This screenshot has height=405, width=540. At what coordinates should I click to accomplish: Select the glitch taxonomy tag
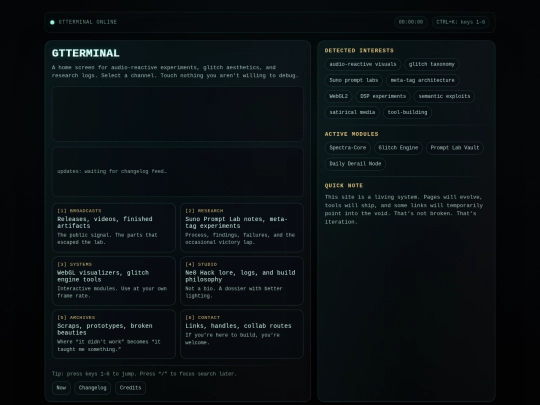pyautogui.click(x=432, y=64)
